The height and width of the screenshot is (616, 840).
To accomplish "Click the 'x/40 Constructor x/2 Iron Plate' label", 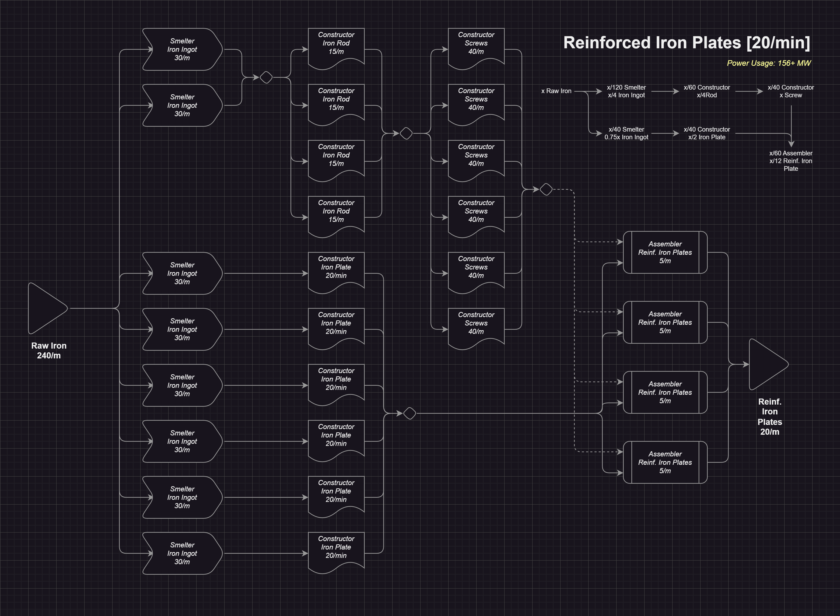I will coord(707,133).
